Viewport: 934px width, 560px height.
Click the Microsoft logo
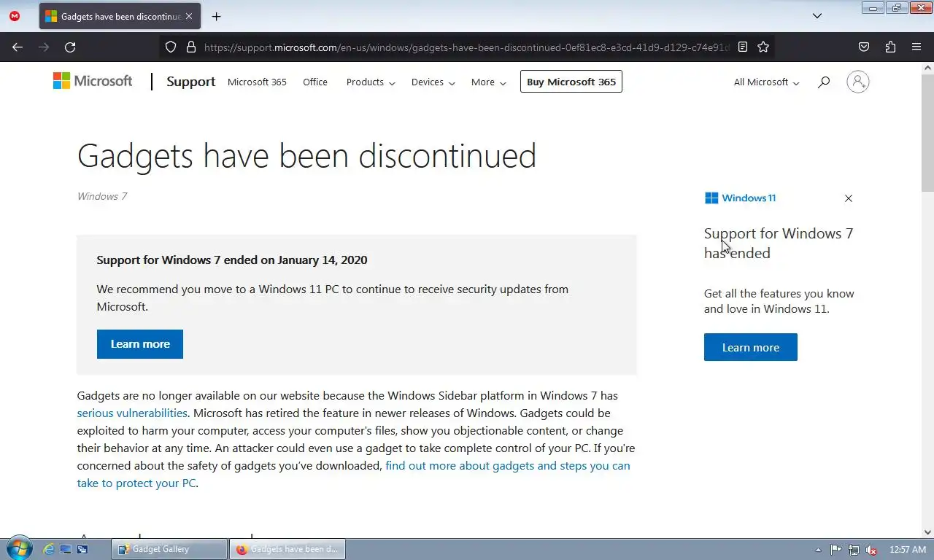[x=93, y=81]
